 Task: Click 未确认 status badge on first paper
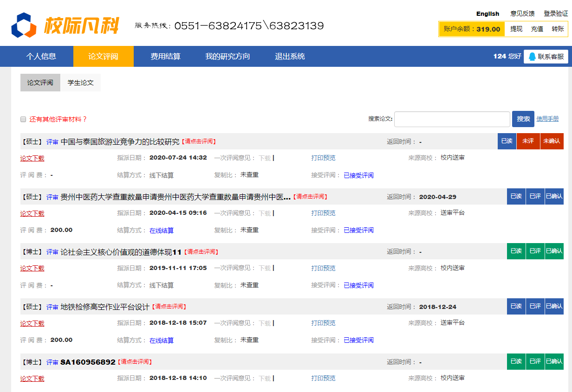(552, 141)
